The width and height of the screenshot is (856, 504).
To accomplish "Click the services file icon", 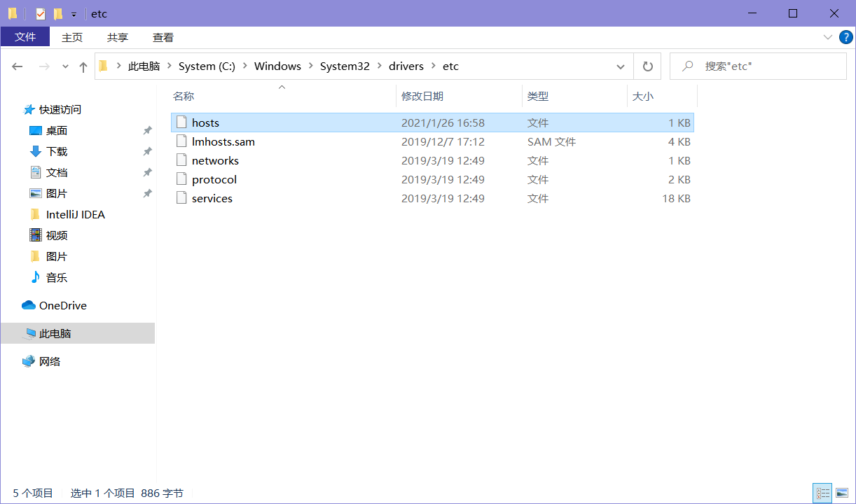I will click(181, 198).
